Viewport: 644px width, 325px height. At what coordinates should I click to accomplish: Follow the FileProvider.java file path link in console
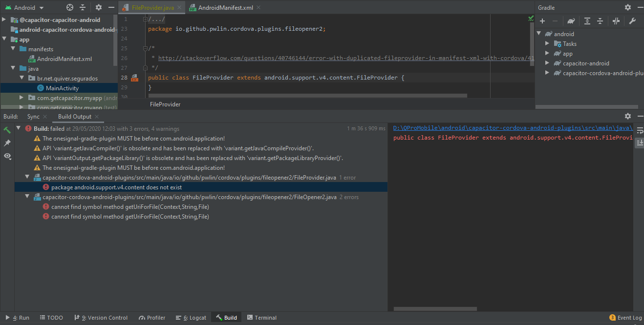pyautogui.click(x=513, y=127)
